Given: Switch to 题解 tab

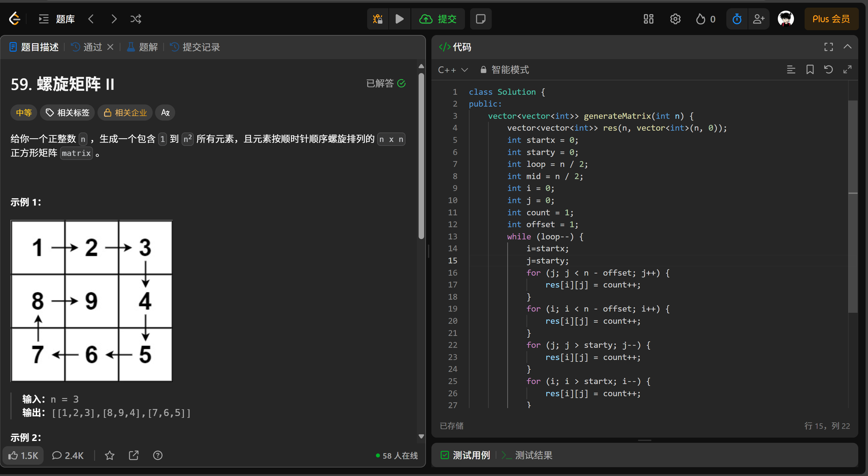Looking at the screenshot, I should tap(142, 47).
